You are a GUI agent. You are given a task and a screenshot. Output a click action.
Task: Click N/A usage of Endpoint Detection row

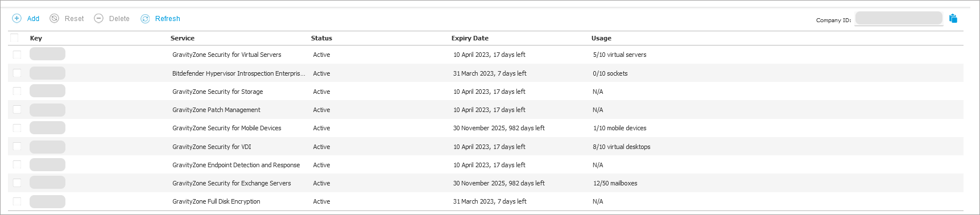598,165
